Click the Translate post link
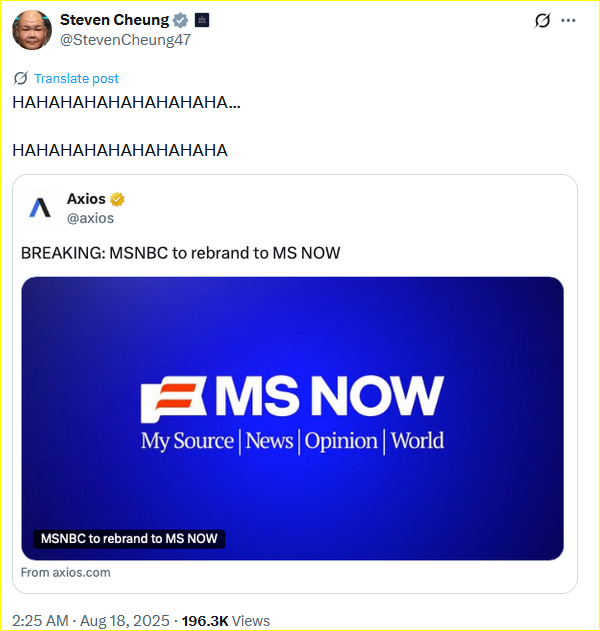The image size is (600, 631). click(x=76, y=78)
